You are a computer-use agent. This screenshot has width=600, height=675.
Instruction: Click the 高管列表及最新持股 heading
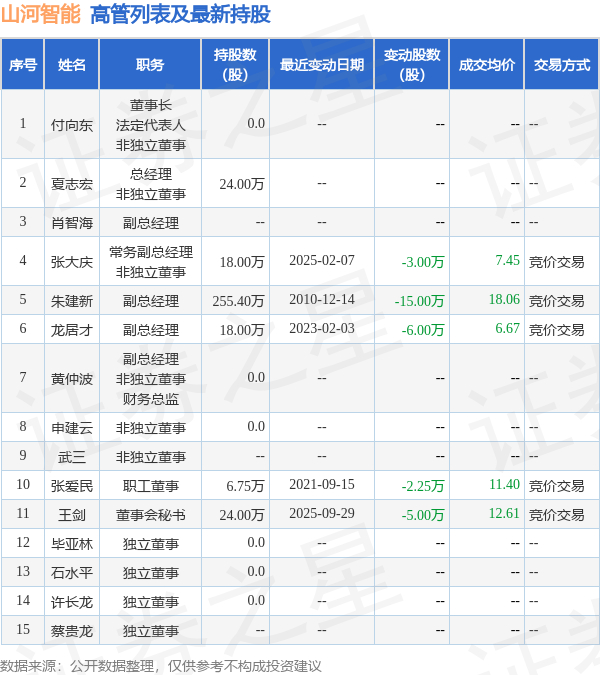point(180,14)
